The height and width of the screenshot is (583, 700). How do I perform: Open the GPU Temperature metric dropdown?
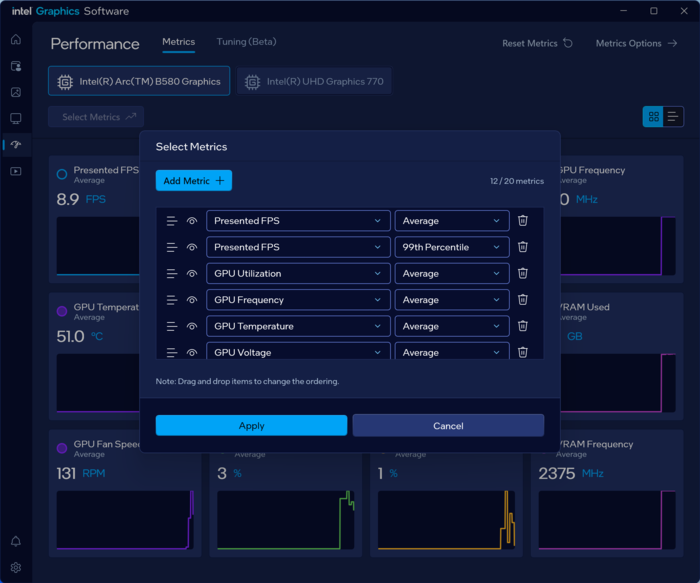(298, 326)
